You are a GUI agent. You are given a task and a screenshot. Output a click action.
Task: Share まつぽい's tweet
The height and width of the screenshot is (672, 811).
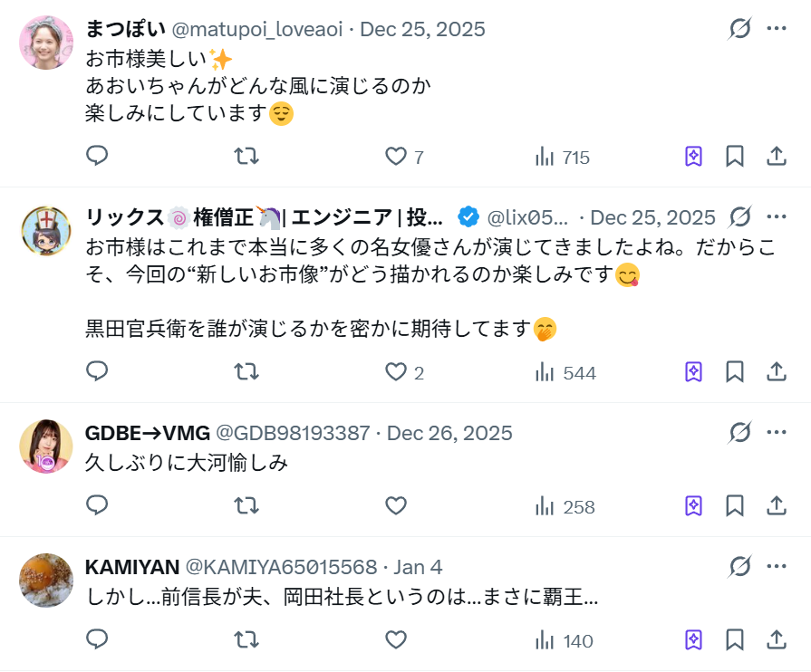click(x=777, y=157)
